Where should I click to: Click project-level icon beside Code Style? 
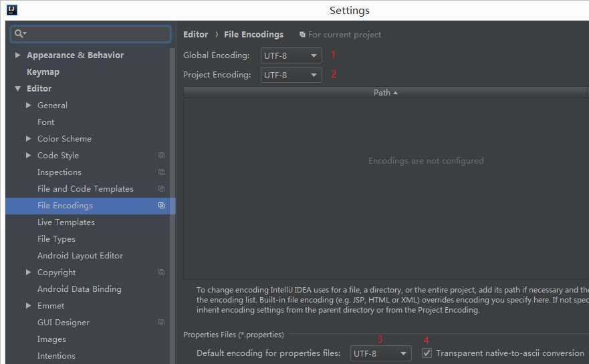tap(161, 156)
